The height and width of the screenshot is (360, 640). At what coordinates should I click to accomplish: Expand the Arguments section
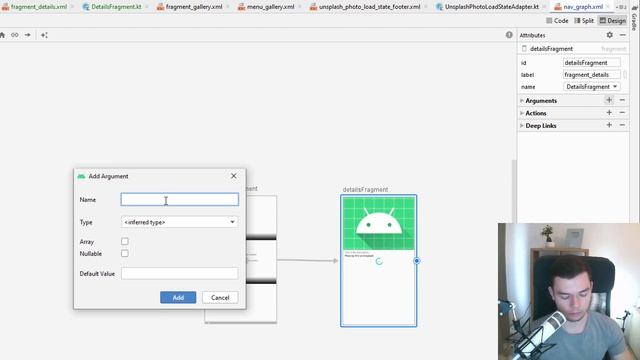[x=522, y=100]
